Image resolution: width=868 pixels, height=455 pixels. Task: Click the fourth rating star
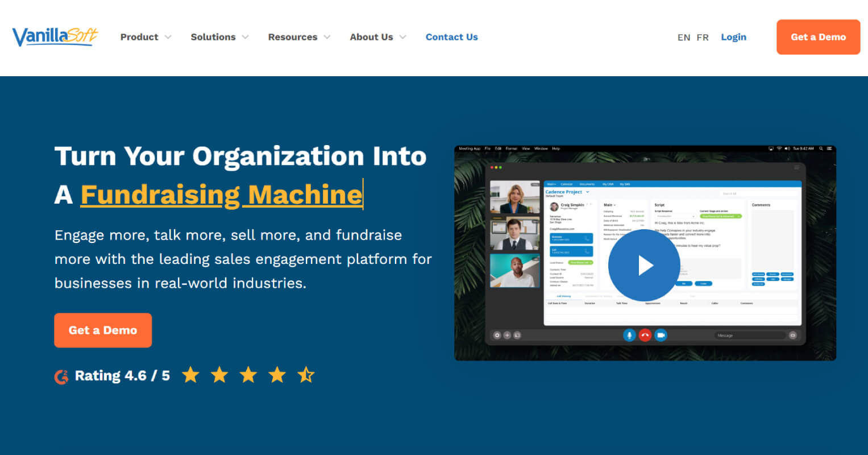277,375
